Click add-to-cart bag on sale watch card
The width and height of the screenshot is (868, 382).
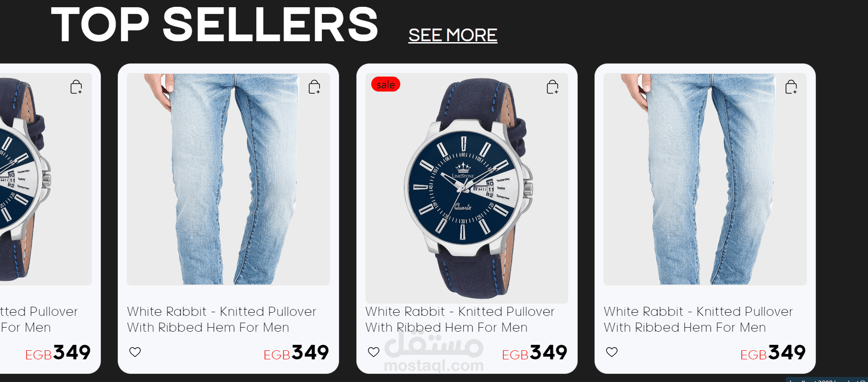click(x=552, y=87)
